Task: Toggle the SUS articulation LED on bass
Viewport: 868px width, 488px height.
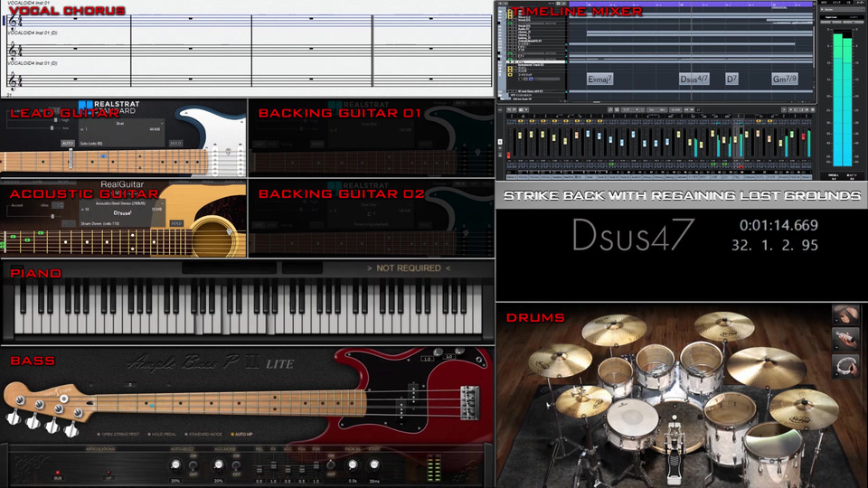Action: 58,473
